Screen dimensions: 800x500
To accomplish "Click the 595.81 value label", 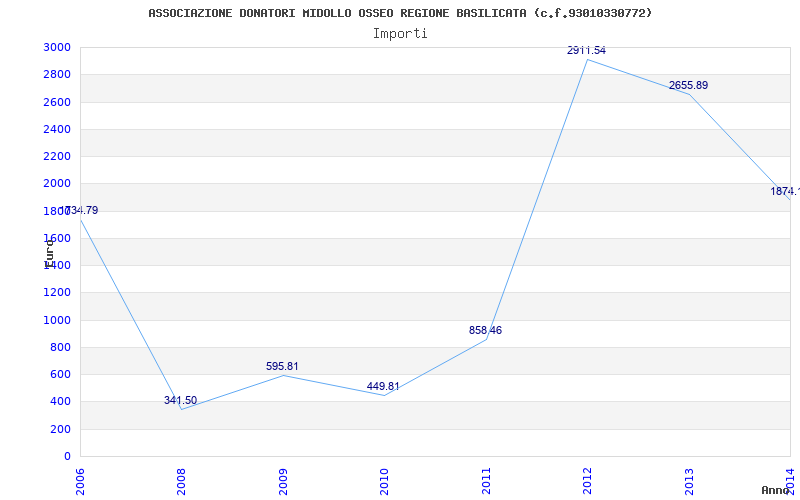I will point(282,366).
